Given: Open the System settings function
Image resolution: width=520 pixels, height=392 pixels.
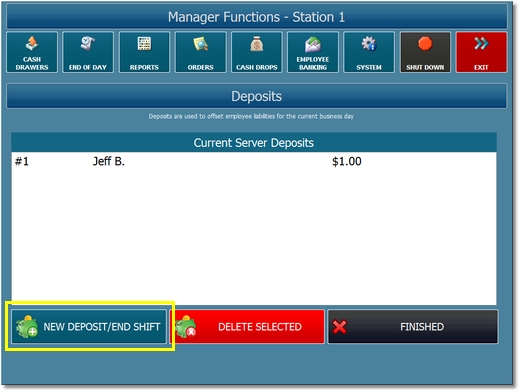Looking at the screenshot, I should pos(369,52).
